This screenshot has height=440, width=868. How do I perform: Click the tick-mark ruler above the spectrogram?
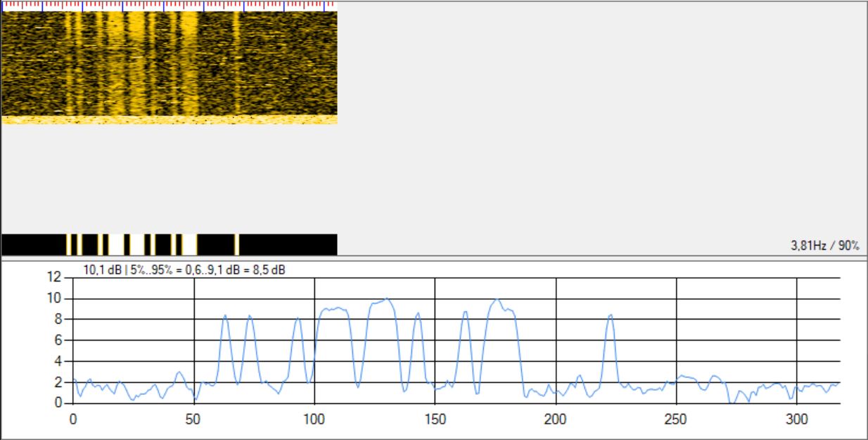pyautogui.click(x=170, y=6)
